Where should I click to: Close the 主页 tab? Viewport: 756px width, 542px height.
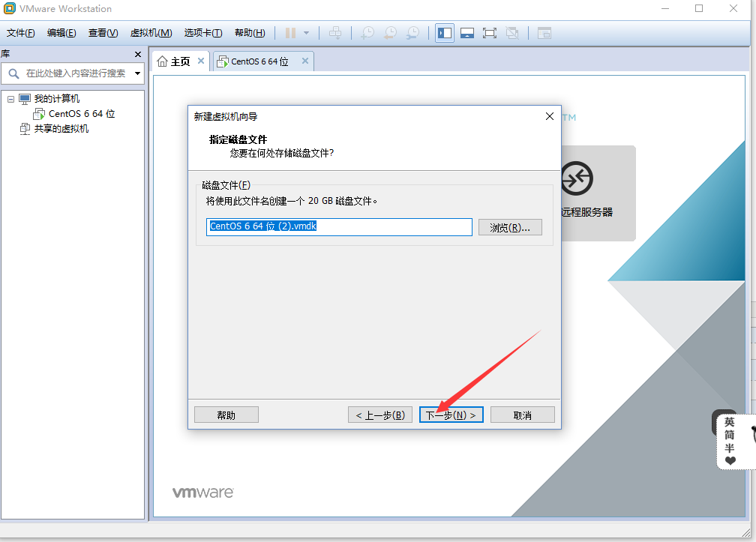click(201, 61)
